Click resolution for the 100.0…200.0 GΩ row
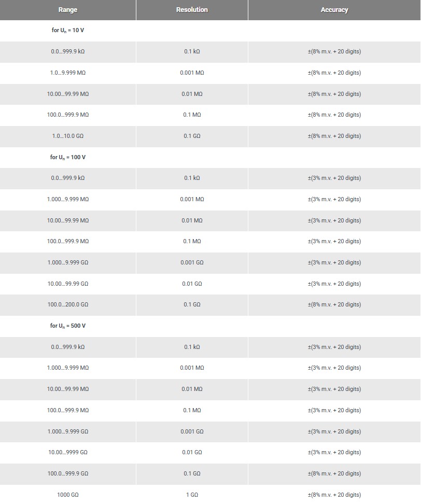Viewport: 421px width, 504px height. [x=192, y=304]
